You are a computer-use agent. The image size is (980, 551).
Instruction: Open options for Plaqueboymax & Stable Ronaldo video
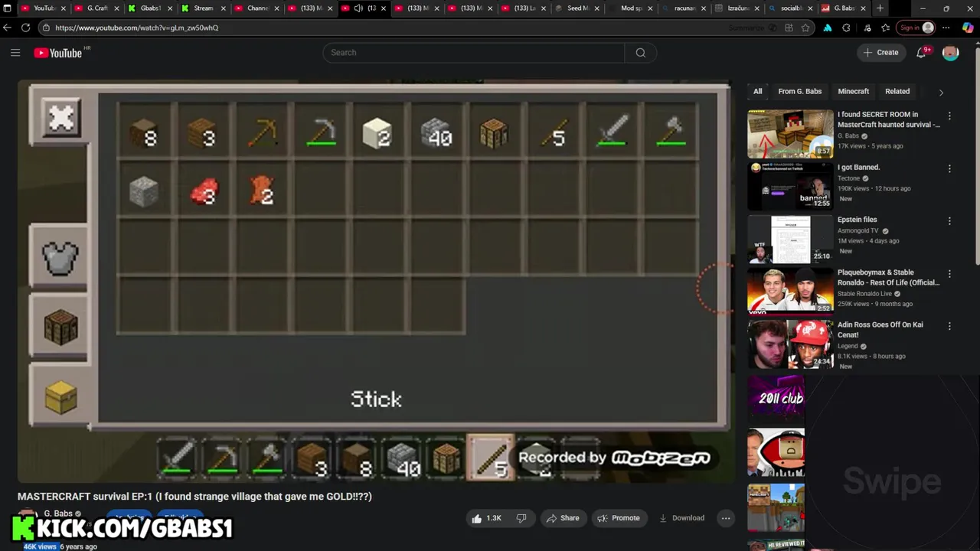pos(949,273)
